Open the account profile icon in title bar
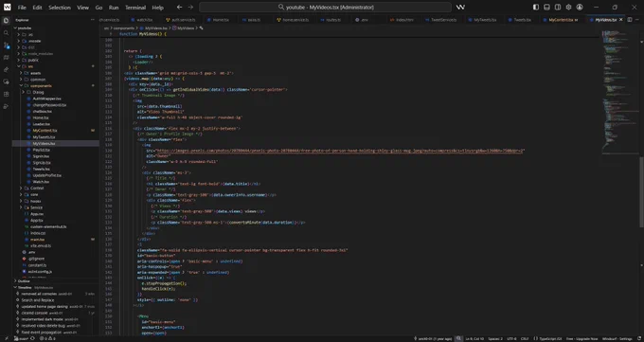Image resolution: width=644 pixels, height=342 pixels. click(580, 7)
